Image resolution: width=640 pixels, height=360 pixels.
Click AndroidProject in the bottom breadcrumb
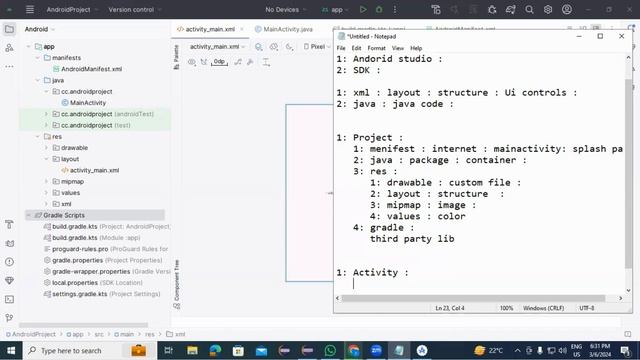click(x=30, y=334)
